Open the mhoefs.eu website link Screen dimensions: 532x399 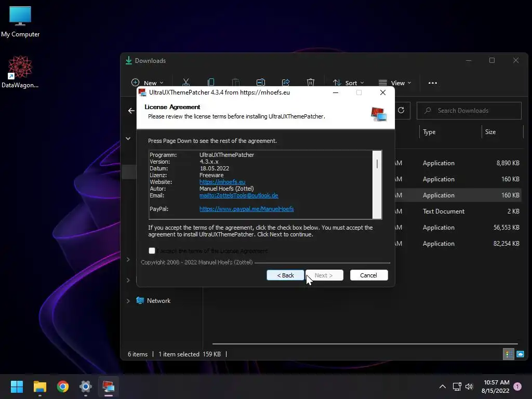pos(222,182)
